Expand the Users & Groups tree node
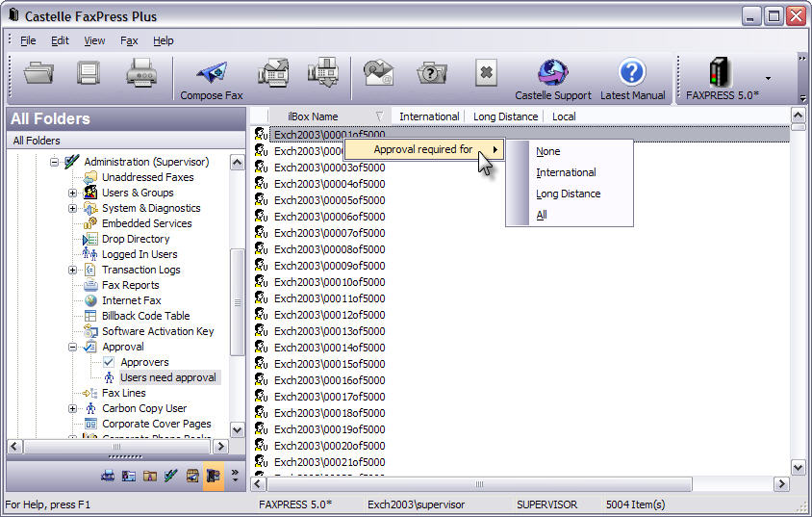Image resolution: width=812 pixels, height=517 pixels. [x=72, y=193]
